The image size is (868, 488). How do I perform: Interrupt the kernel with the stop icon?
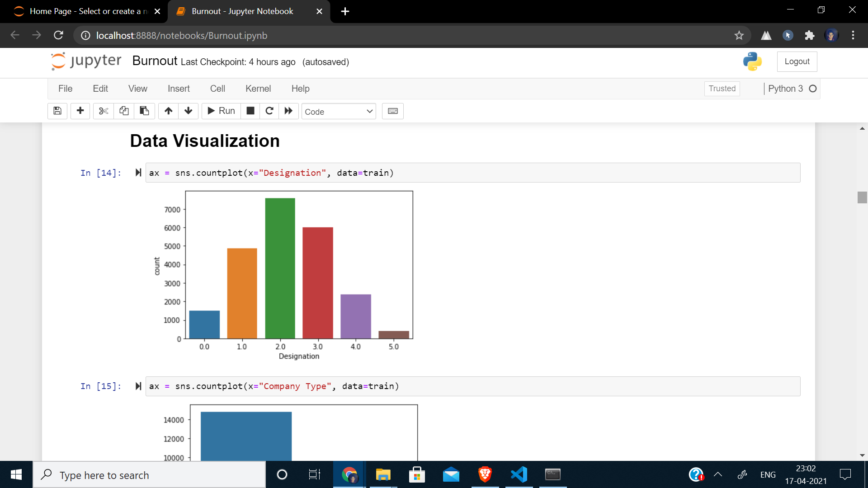click(x=250, y=111)
